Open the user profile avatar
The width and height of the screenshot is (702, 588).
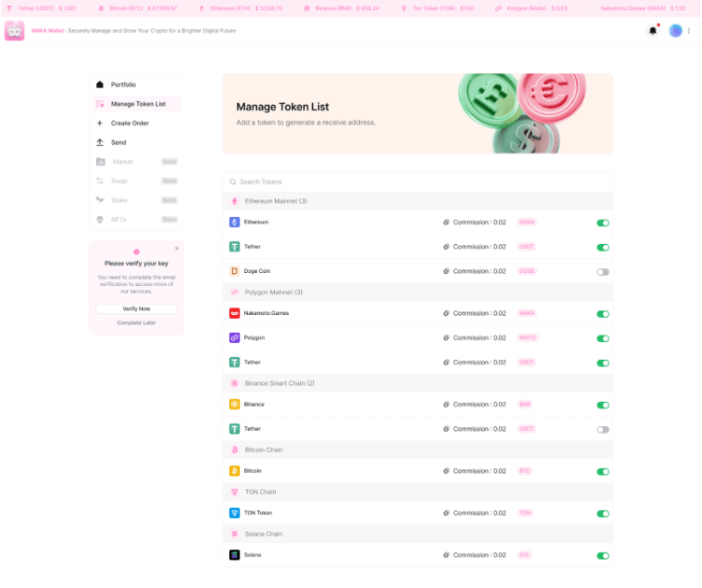[675, 31]
